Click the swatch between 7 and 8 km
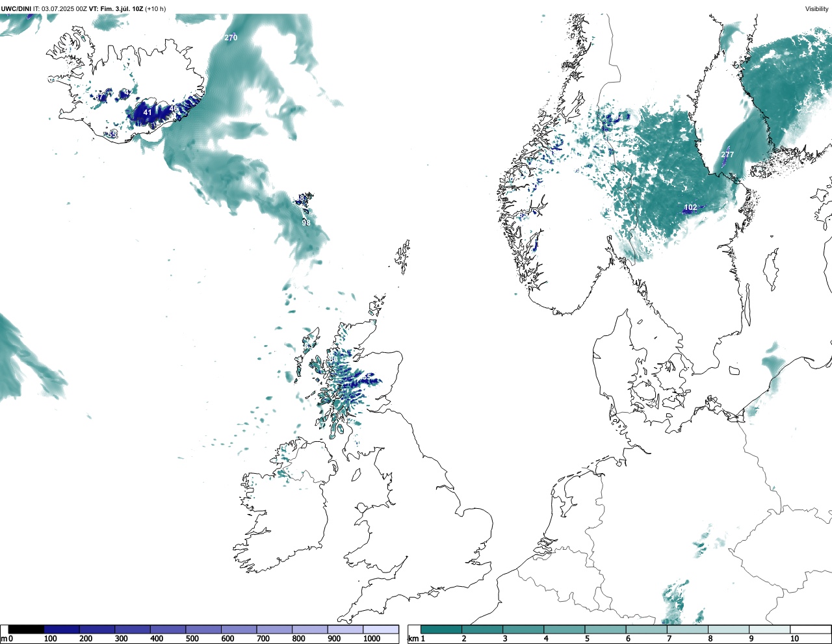Image resolution: width=832 pixels, height=644 pixels. tap(687, 630)
